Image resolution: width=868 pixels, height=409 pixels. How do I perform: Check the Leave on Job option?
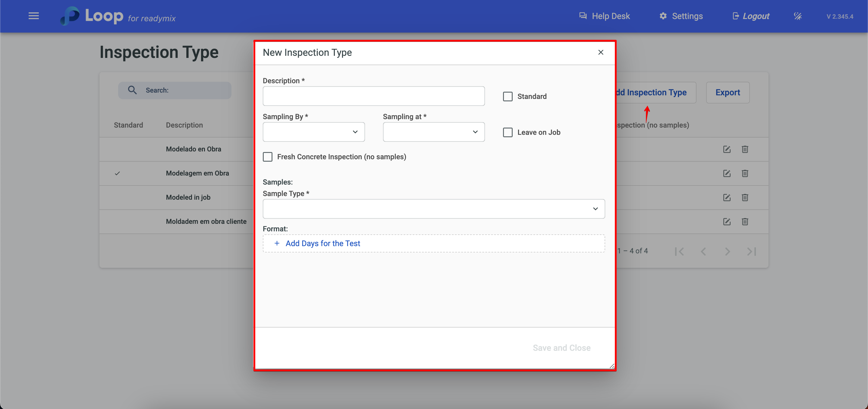coord(508,132)
